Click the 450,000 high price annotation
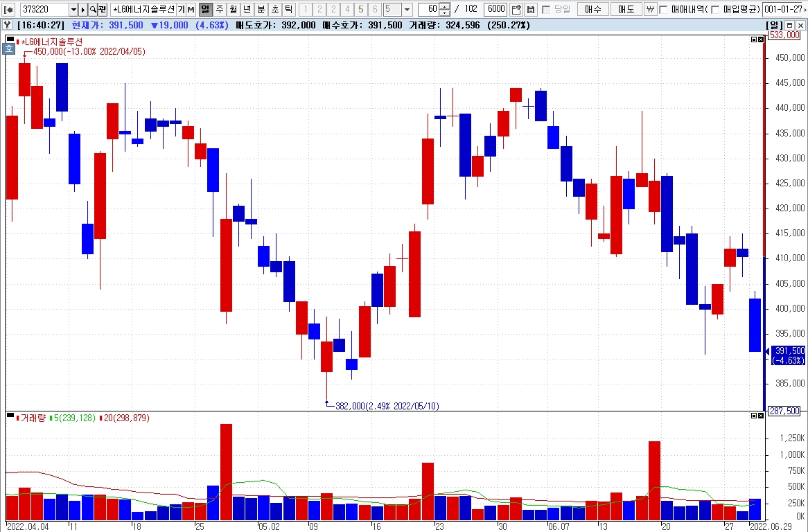 tap(89, 51)
